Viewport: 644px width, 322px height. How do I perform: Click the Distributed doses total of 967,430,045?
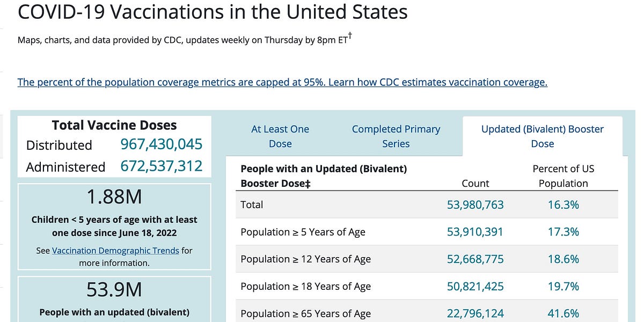pyautogui.click(x=161, y=144)
